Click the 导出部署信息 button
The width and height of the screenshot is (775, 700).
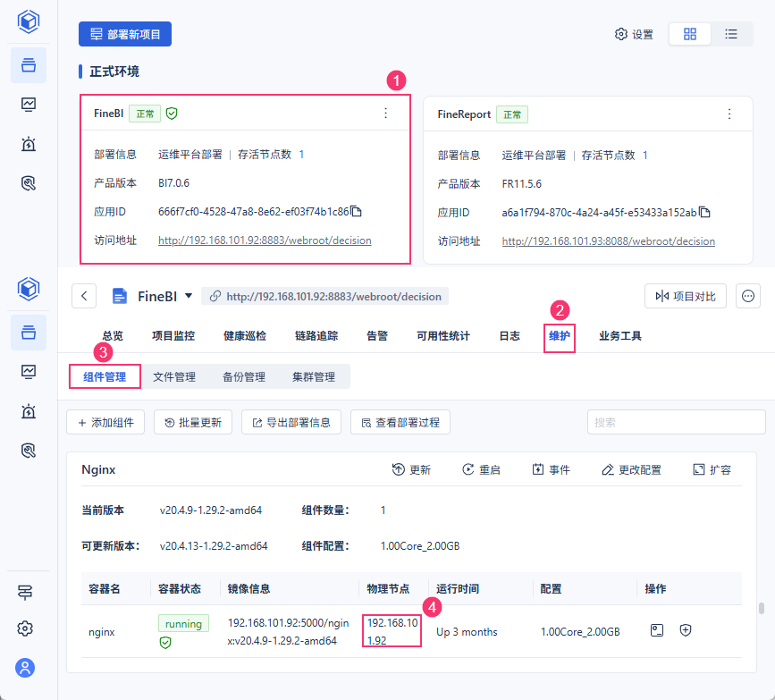coord(291,422)
